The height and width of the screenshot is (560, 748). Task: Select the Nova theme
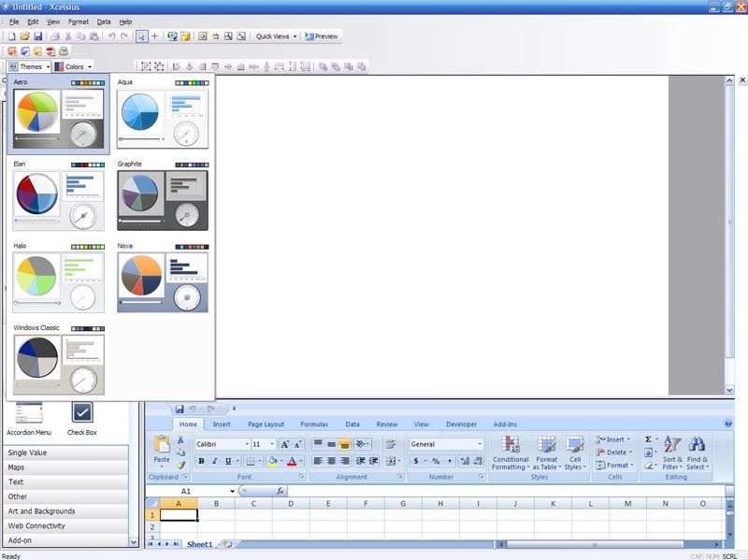(x=163, y=283)
